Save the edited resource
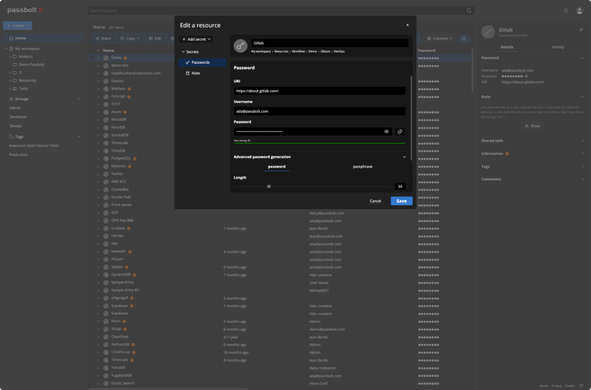 pyautogui.click(x=401, y=201)
